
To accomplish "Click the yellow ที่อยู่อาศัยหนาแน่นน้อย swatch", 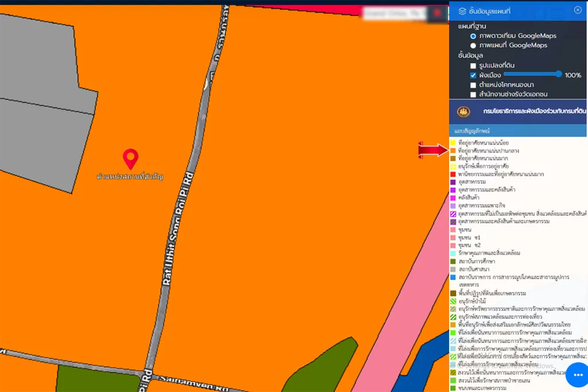I will coord(453,143).
